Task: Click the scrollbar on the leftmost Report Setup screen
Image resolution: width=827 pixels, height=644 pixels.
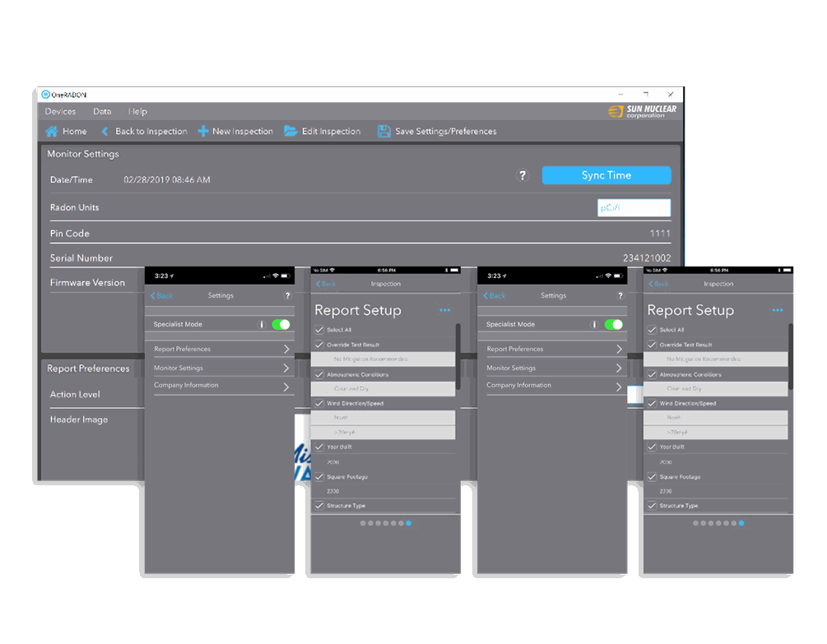Action: coord(458,354)
